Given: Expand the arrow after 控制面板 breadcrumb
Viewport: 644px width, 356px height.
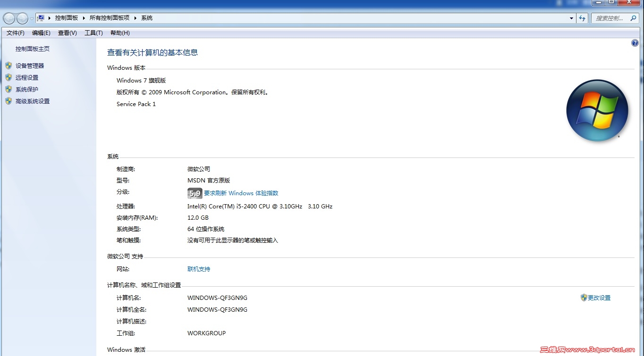Looking at the screenshot, I should [84, 18].
